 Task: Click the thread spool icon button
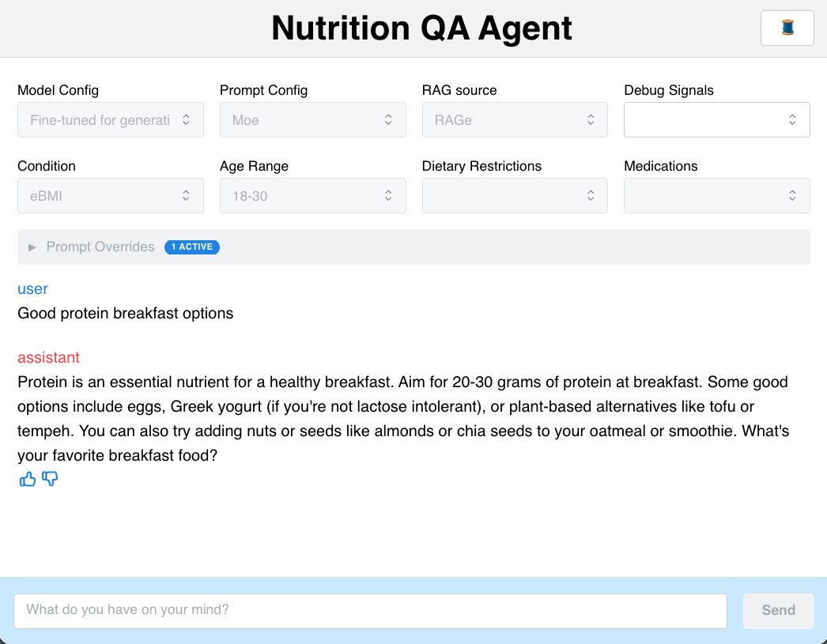(787, 28)
